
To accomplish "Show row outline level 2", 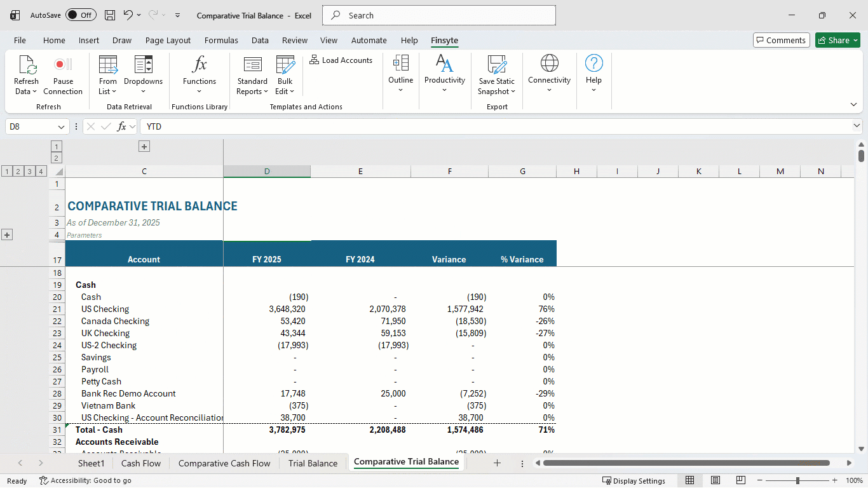I will (17, 172).
